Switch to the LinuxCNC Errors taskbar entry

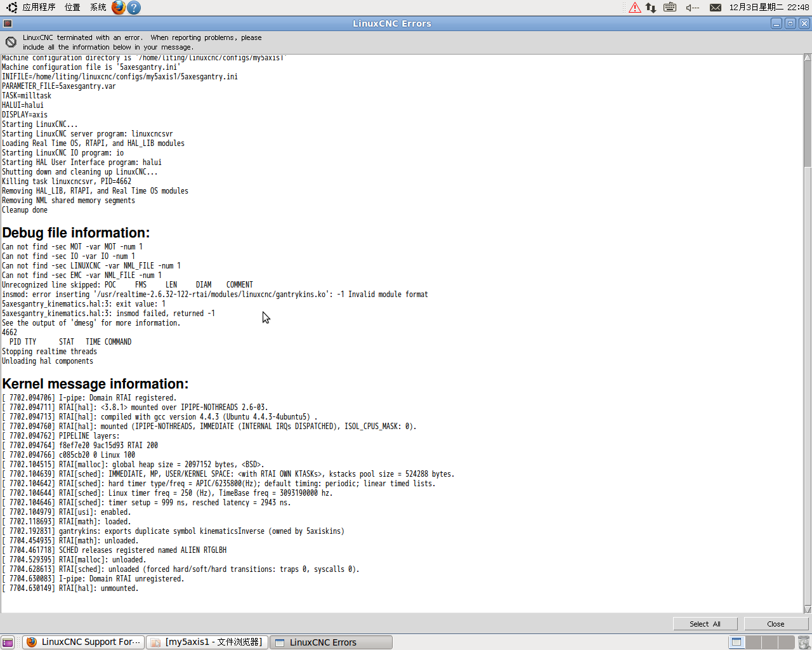tap(331, 642)
